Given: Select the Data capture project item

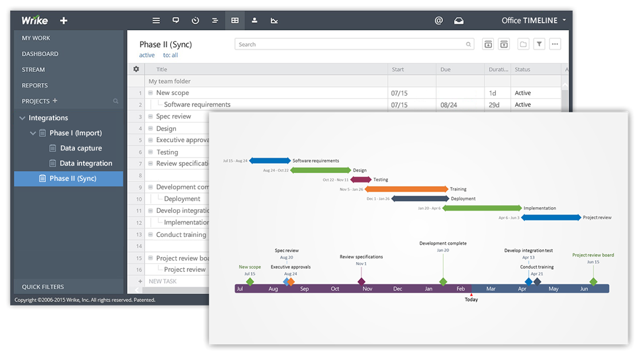Looking at the screenshot, I should [81, 148].
